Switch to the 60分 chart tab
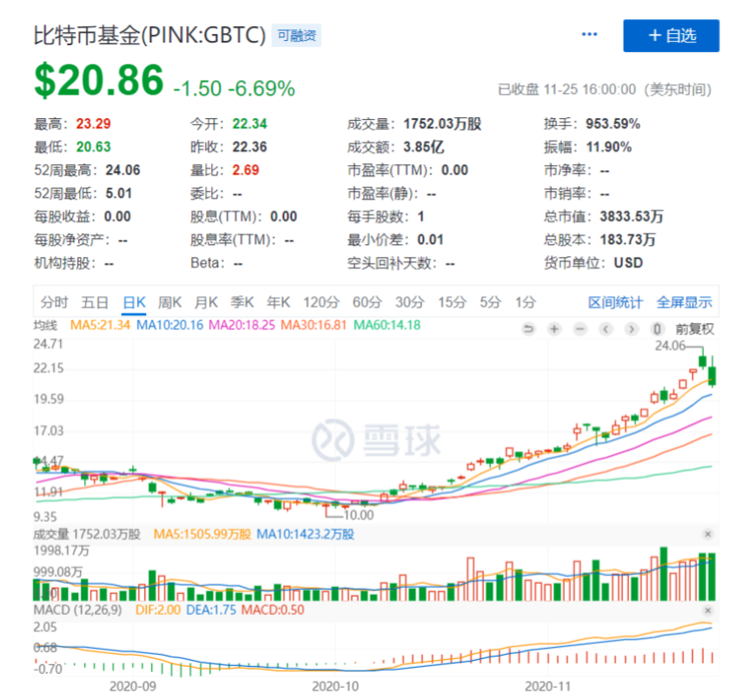 coord(367,302)
